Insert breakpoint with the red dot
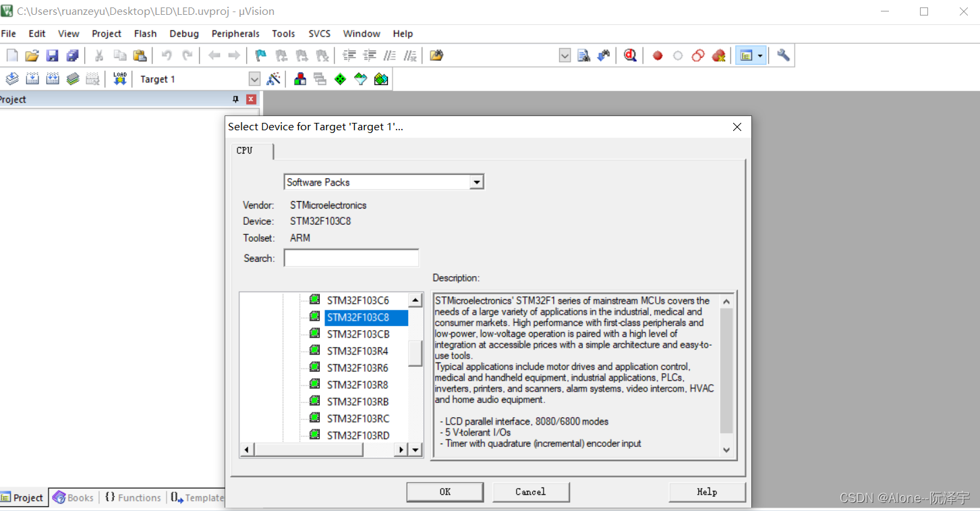 pos(658,56)
